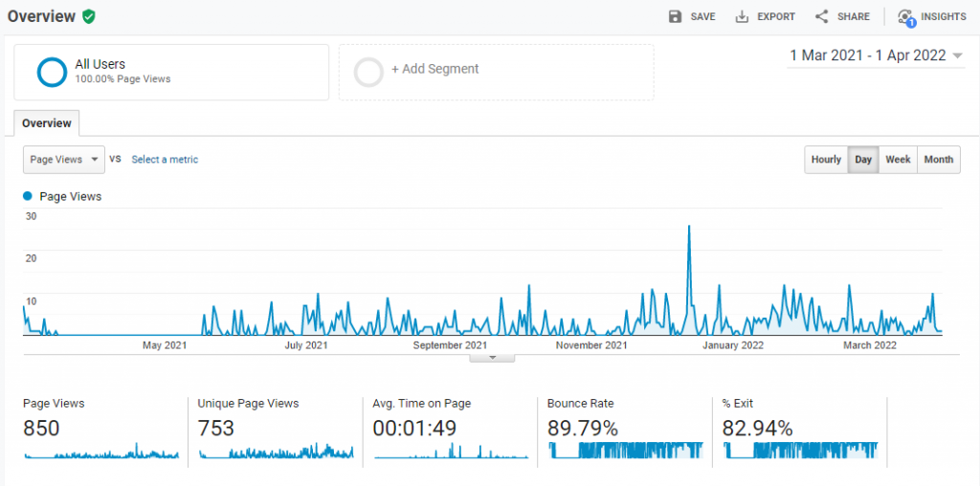
Task: Click the Export download icon
Action: tap(742, 16)
